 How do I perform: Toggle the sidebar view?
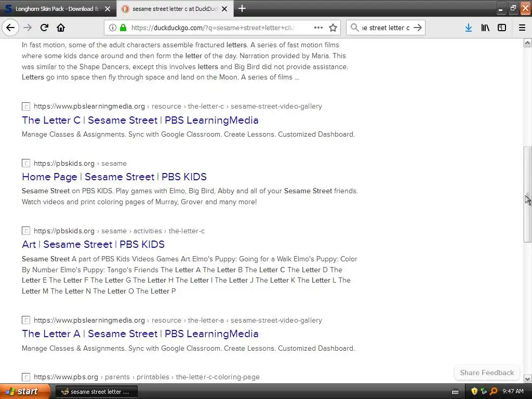[502, 28]
